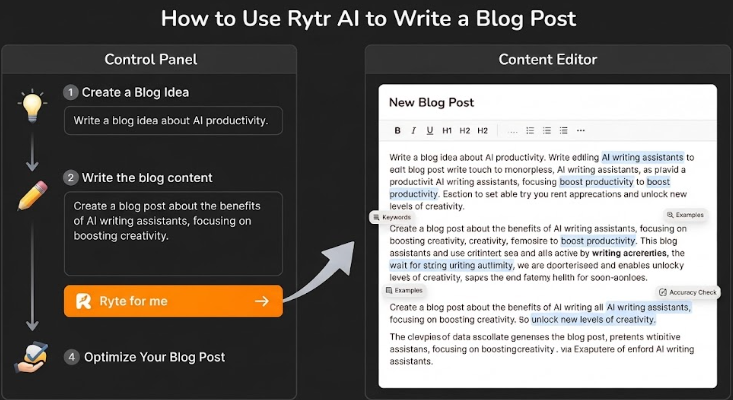Click highlighted 'unlock new levels of creativity.'
Image resolution: width=733 pixels, height=400 pixels.
click(x=594, y=320)
